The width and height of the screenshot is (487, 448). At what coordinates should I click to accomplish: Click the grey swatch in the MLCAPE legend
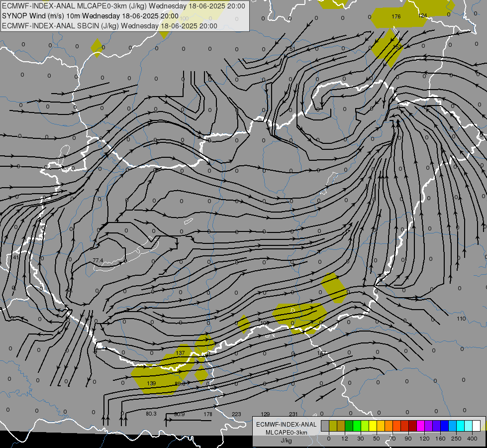(x=325, y=426)
